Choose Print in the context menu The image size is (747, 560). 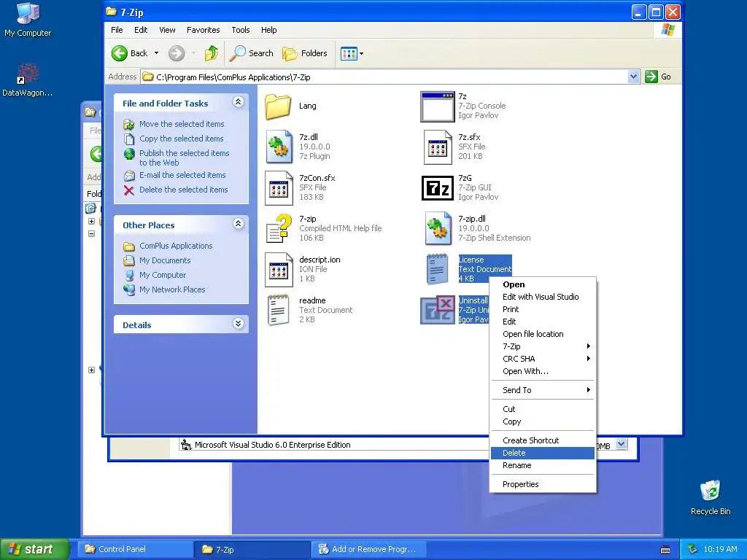(x=543, y=309)
